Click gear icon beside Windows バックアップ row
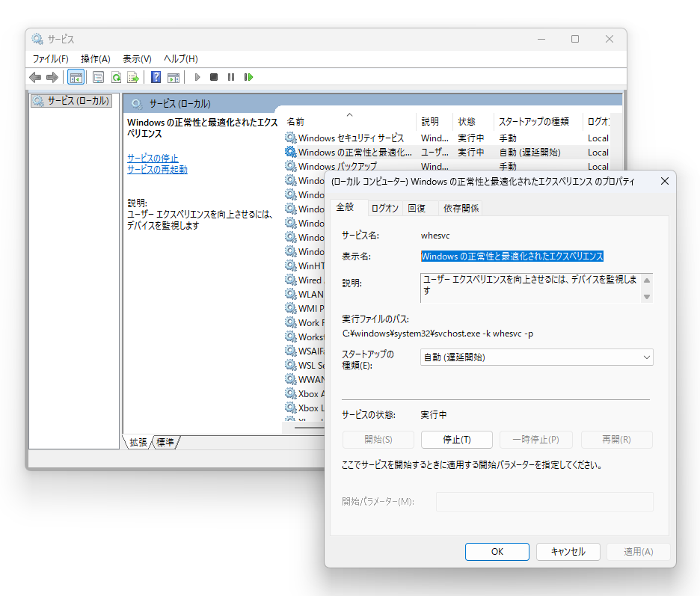 [291, 166]
